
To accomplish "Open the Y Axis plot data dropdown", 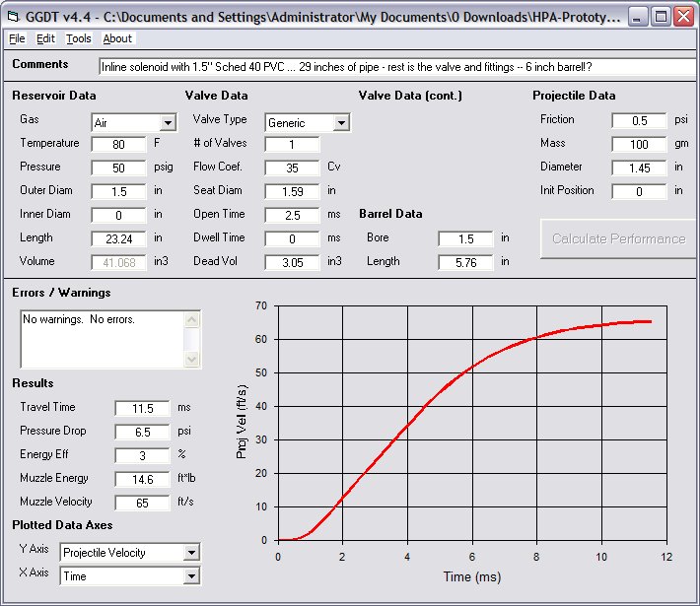I will pos(191,553).
